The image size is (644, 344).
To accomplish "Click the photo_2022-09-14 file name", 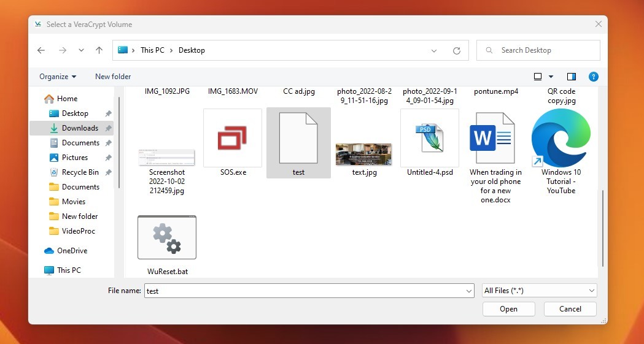I will pos(430,96).
